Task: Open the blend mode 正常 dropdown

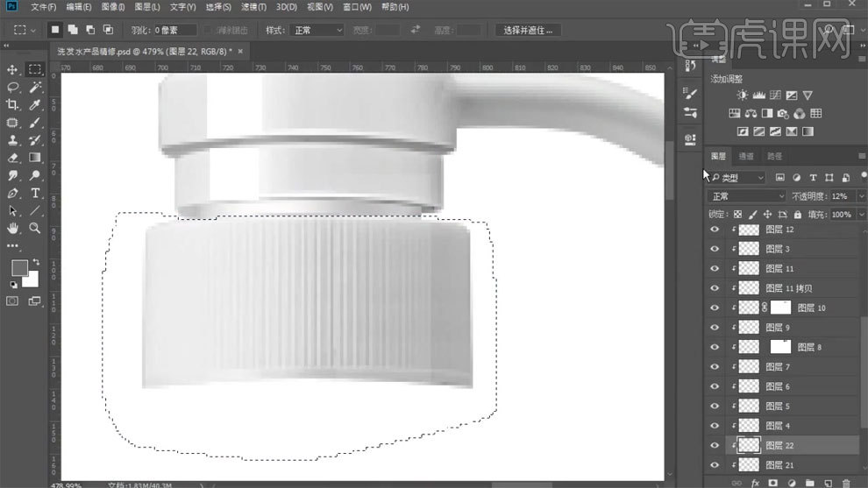Action: (746, 196)
